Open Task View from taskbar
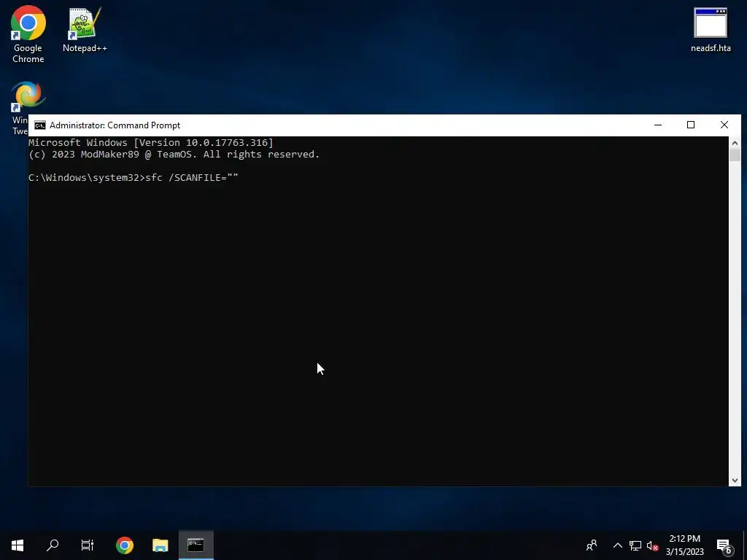The image size is (747, 560). [x=88, y=545]
